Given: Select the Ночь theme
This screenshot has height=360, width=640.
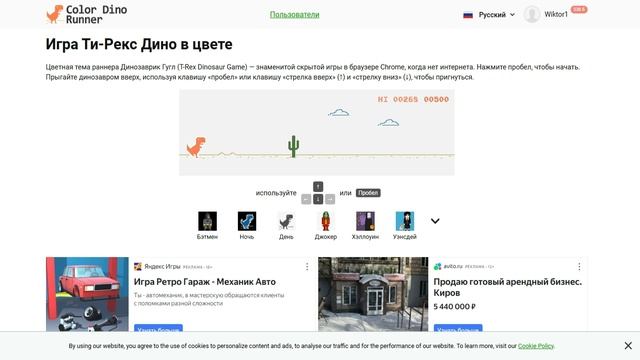Looking at the screenshot, I should point(247,225).
